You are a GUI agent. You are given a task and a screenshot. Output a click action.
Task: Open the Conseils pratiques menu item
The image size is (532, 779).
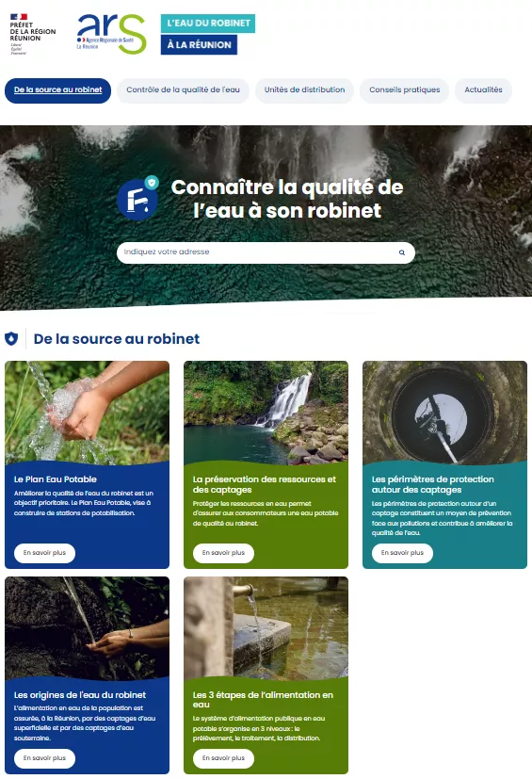point(404,90)
